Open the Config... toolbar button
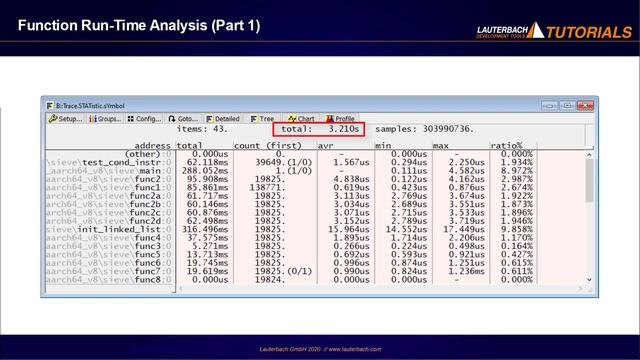Screen dimensions: 640x360 (144, 119)
